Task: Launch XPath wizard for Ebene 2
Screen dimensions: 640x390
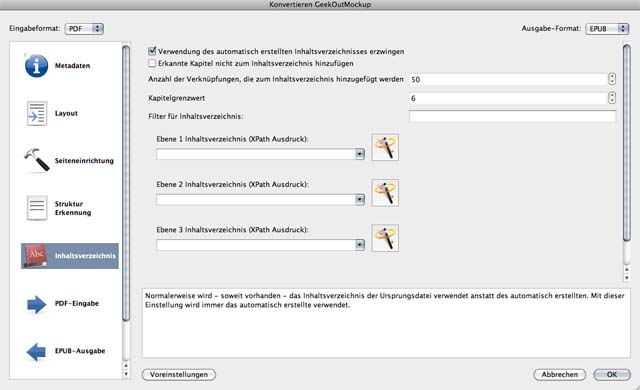Action: point(385,193)
